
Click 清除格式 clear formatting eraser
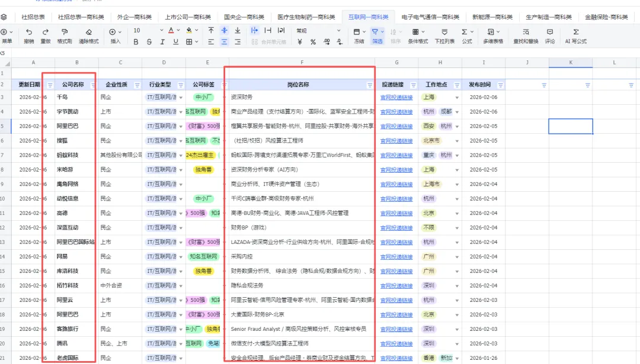88,32
